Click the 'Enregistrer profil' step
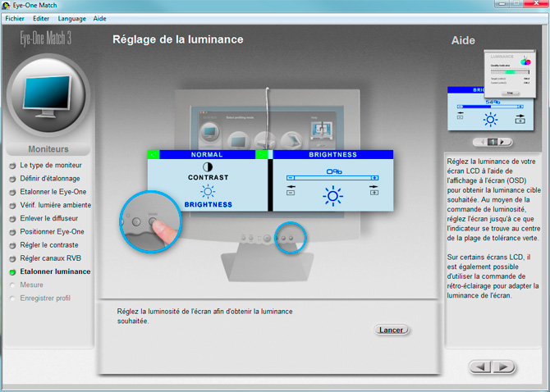The width and height of the screenshot is (550, 392). [45, 299]
